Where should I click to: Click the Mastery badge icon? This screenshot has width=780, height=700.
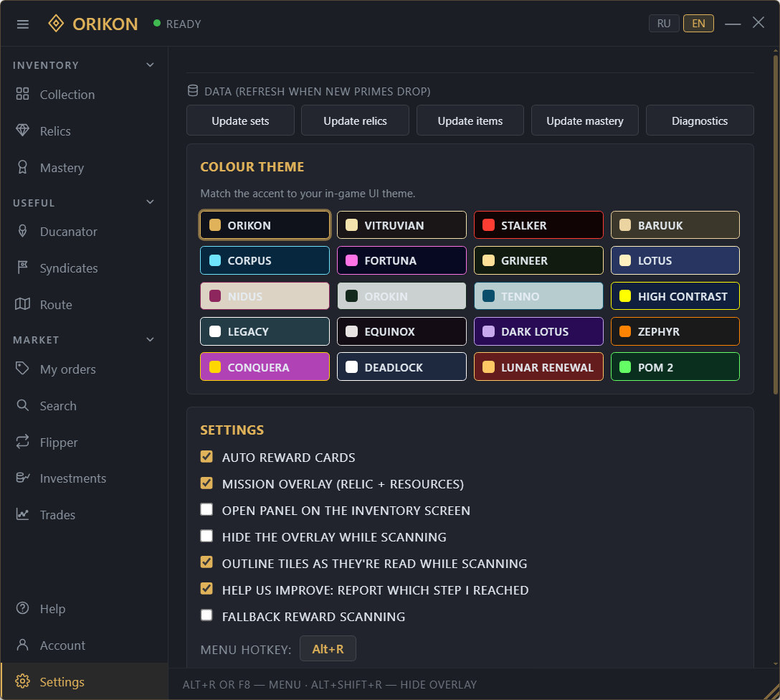[22, 167]
